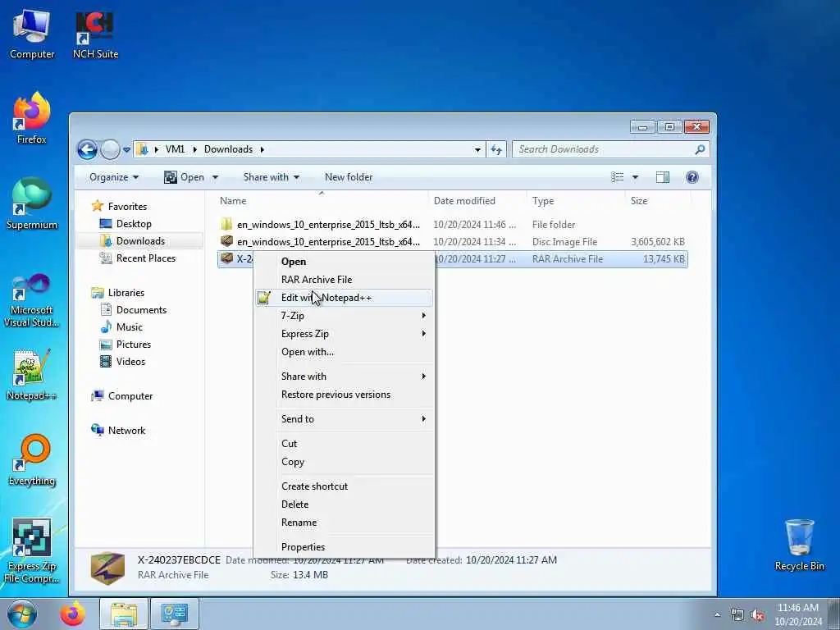Screen dimensions: 840x630
Task: Show hidden tray icons arrow
Action: click(717, 615)
